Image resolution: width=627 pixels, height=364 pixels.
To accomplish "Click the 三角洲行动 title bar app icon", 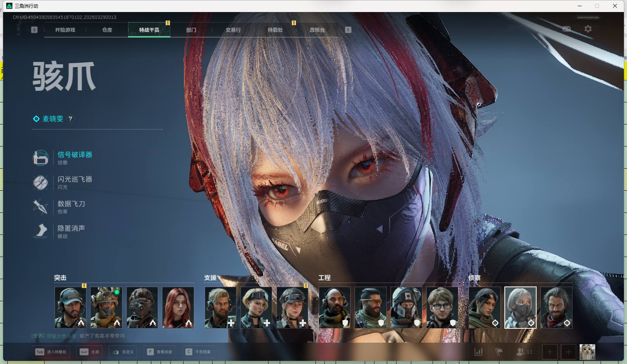I will [x=9, y=6].
